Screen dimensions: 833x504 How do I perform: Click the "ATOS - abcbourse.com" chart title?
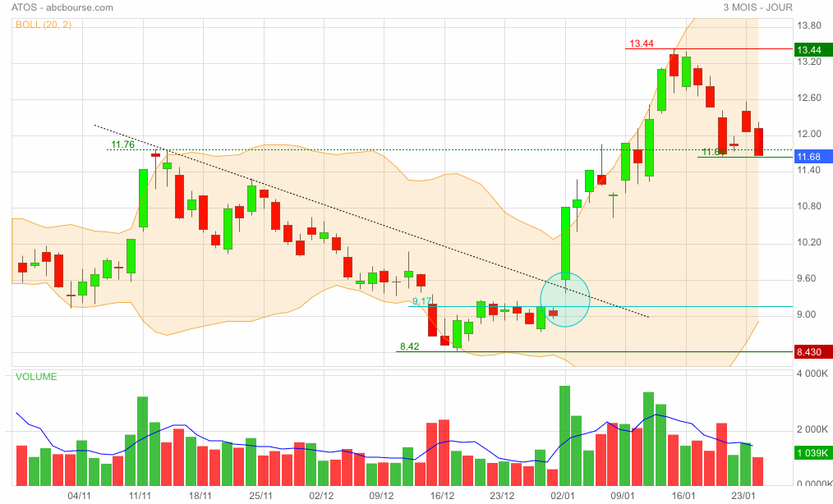62,7
